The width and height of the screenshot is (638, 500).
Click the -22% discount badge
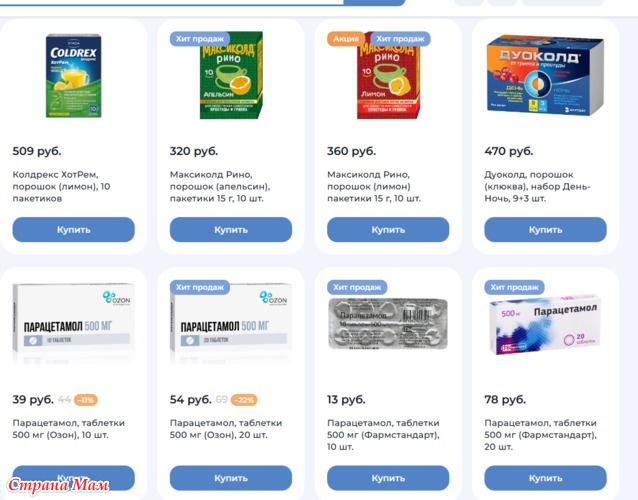(x=244, y=400)
